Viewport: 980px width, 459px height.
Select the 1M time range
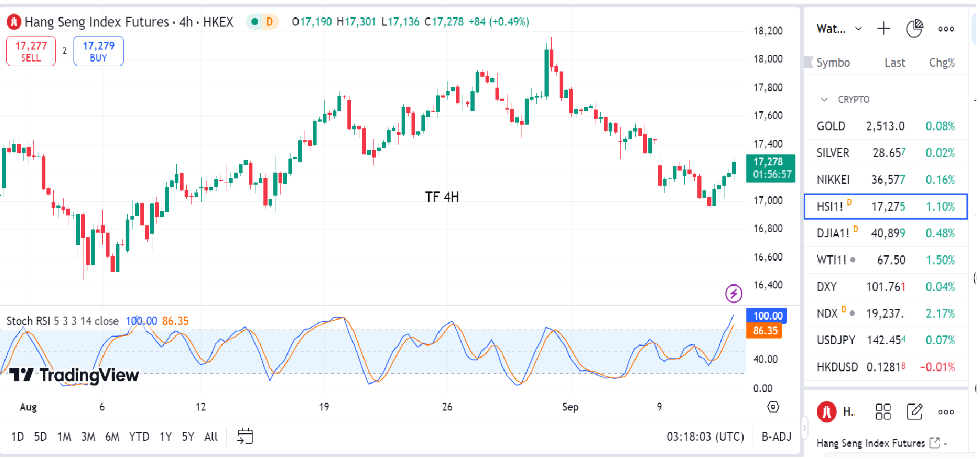[x=64, y=437]
